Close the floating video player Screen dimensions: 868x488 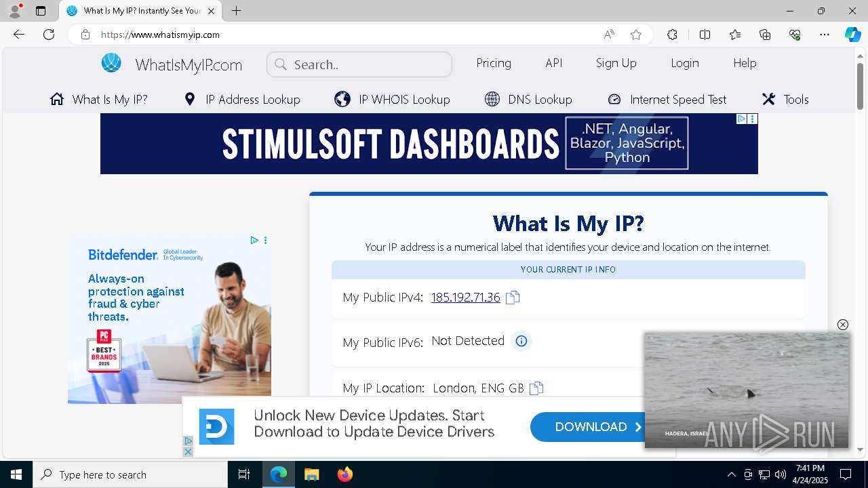coord(843,325)
